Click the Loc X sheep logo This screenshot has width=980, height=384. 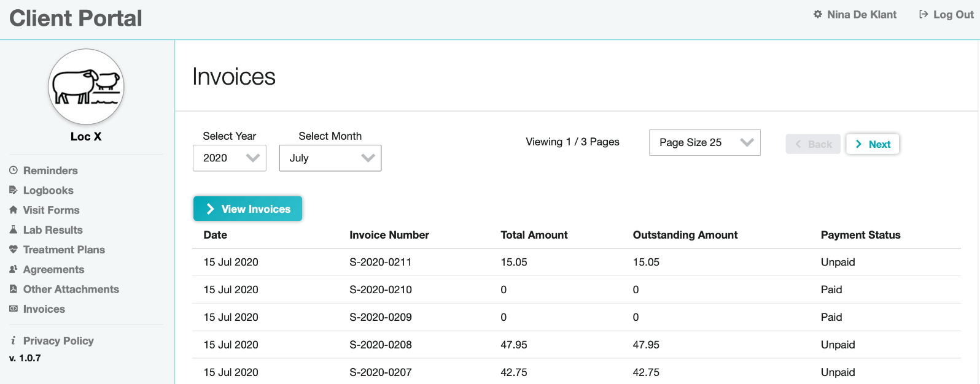pos(86,87)
